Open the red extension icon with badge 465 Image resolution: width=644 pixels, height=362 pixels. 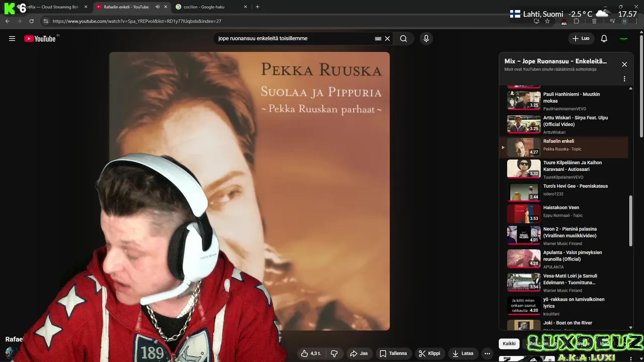click(x=564, y=22)
